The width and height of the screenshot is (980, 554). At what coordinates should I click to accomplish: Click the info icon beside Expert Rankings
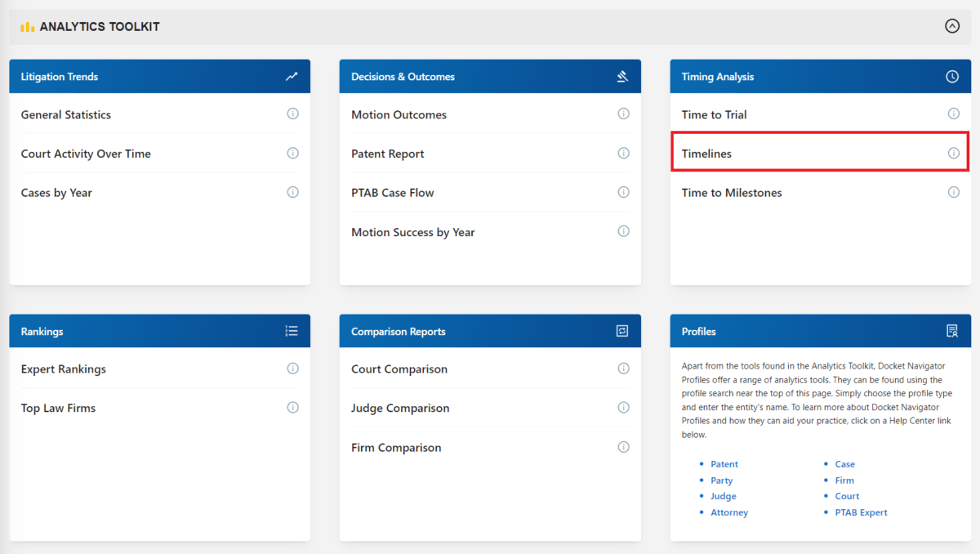click(x=292, y=368)
